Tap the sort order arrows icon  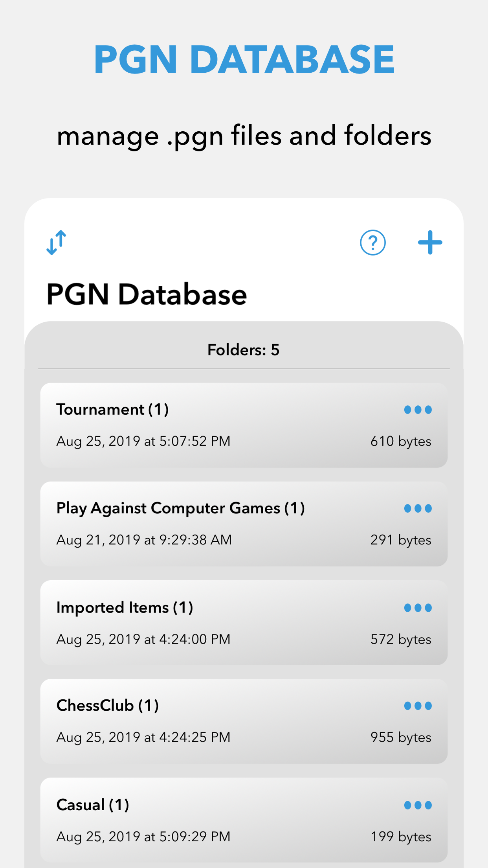[57, 243]
